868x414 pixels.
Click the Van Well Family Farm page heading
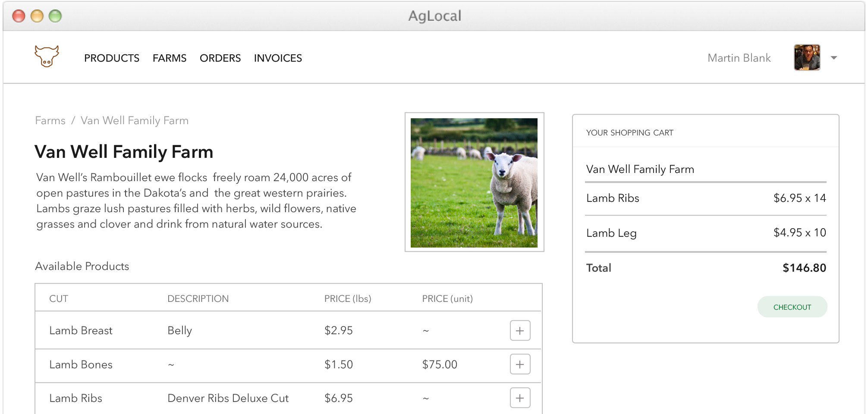coord(124,152)
